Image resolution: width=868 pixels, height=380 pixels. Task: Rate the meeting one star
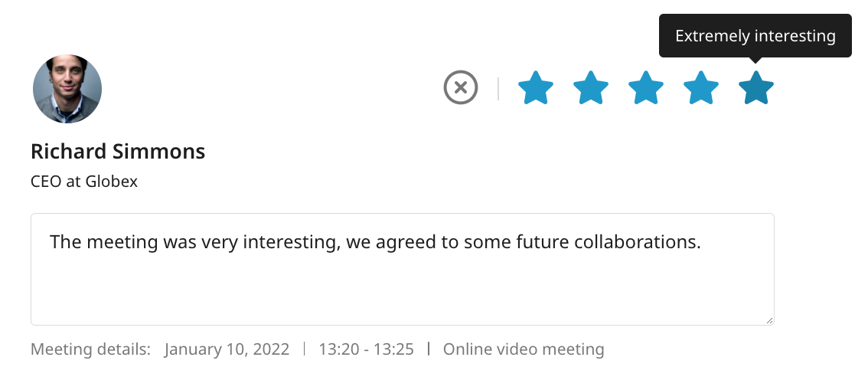(x=535, y=87)
